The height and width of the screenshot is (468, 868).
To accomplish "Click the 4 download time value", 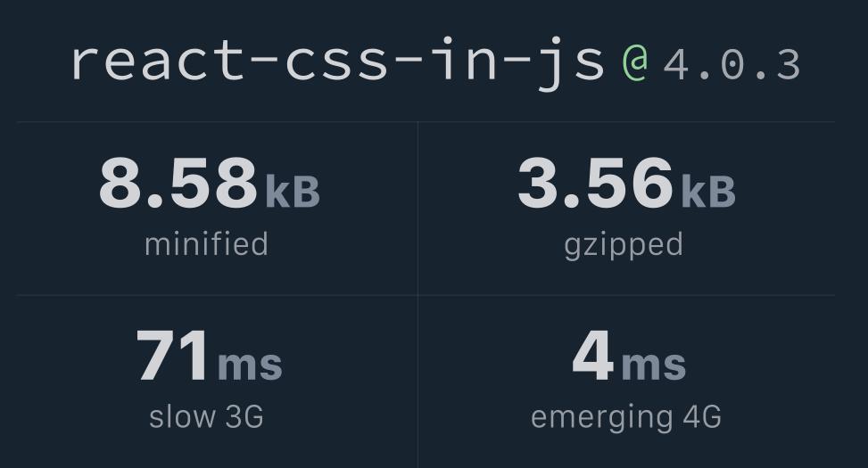I will (592, 357).
